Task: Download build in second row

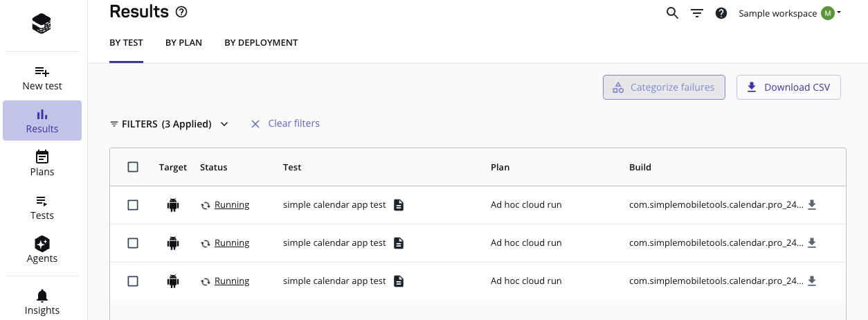Action: (x=812, y=243)
